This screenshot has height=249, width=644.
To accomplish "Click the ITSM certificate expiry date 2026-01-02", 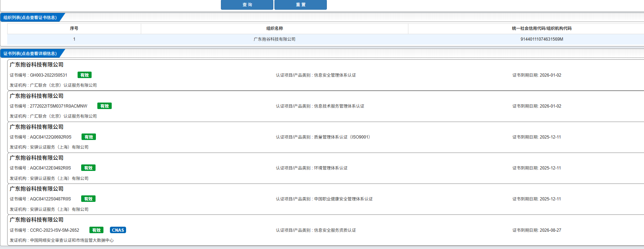I will coord(550,106).
